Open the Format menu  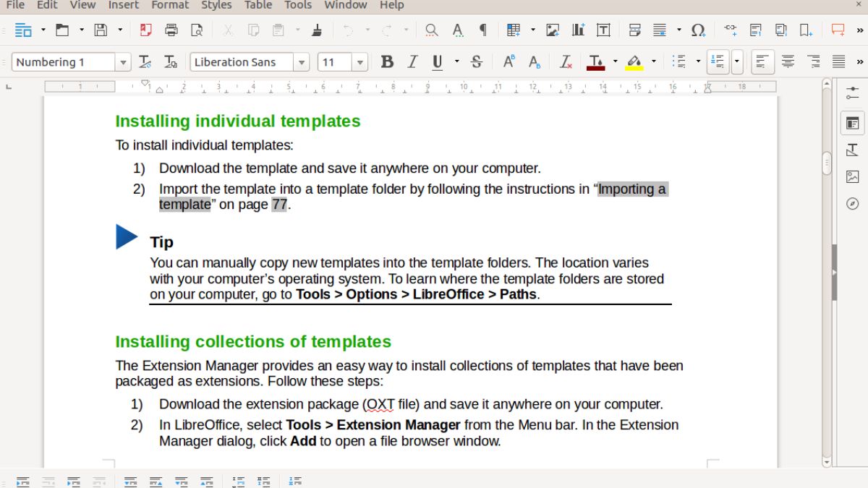point(170,5)
